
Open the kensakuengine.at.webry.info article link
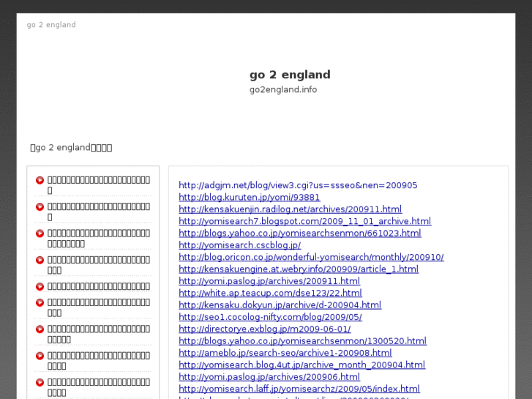pyautogui.click(x=299, y=269)
